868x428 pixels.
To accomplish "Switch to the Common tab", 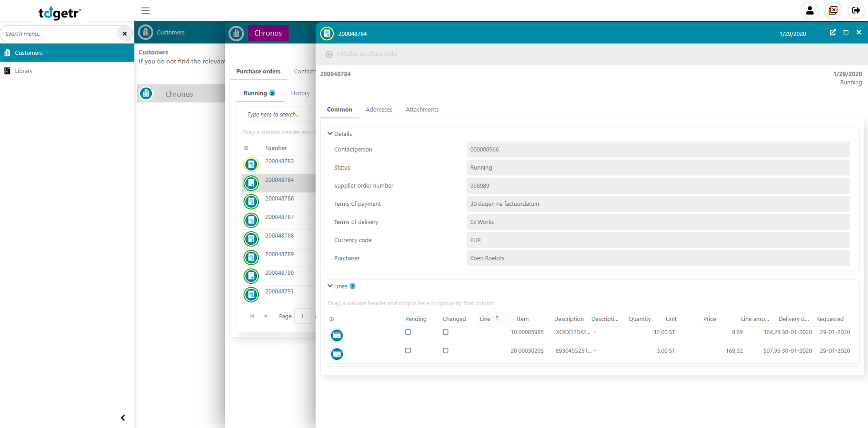I will point(339,109).
